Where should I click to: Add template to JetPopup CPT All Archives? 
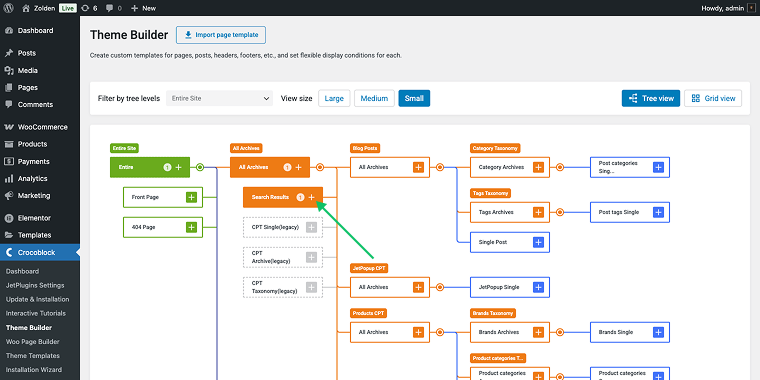(419, 287)
